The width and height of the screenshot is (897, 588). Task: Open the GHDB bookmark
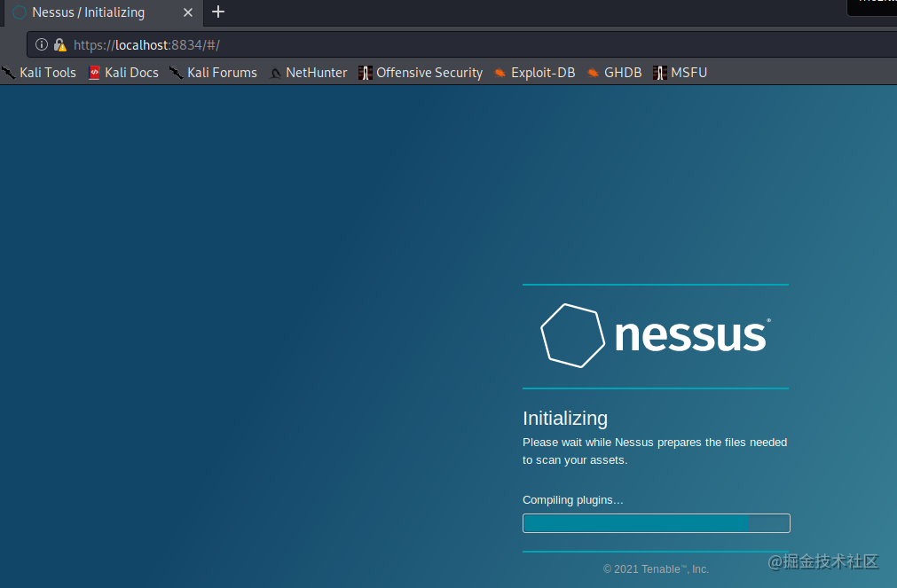coord(614,73)
